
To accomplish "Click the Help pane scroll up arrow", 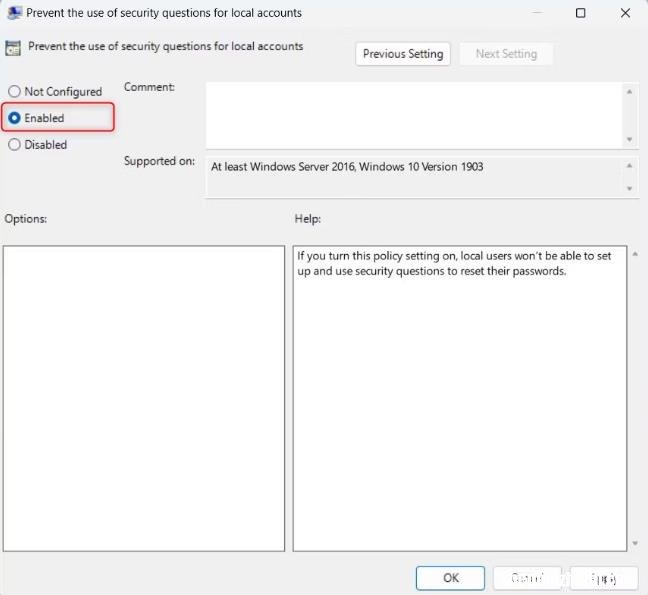I will click(x=635, y=254).
